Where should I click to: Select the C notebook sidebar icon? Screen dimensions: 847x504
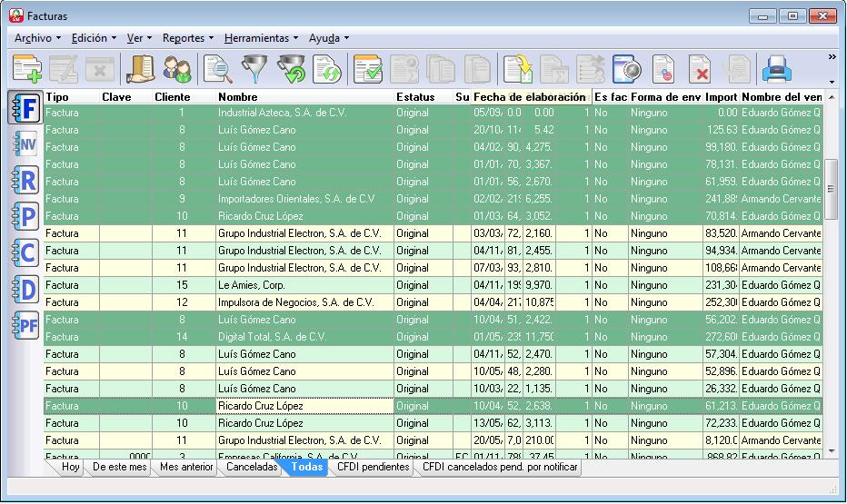[25, 252]
